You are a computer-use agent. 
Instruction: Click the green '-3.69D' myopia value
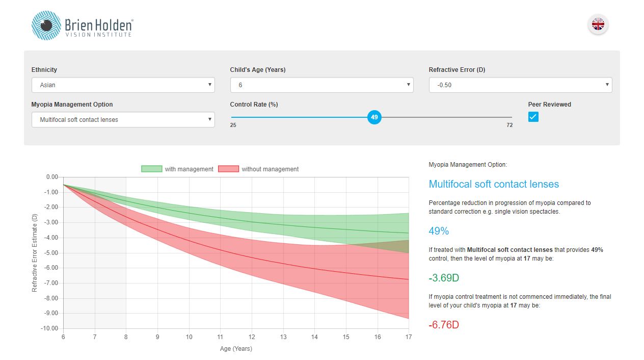coord(443,277)
